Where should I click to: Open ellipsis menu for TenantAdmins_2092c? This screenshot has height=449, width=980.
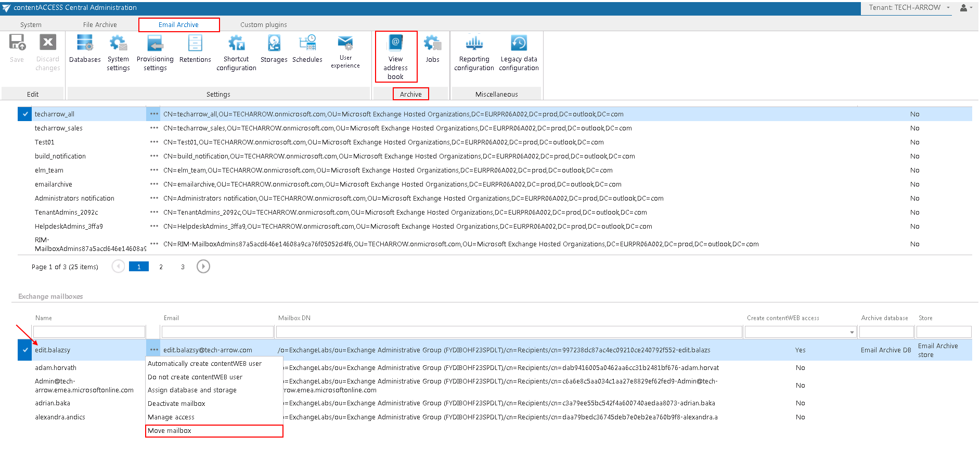pos(154,212)
